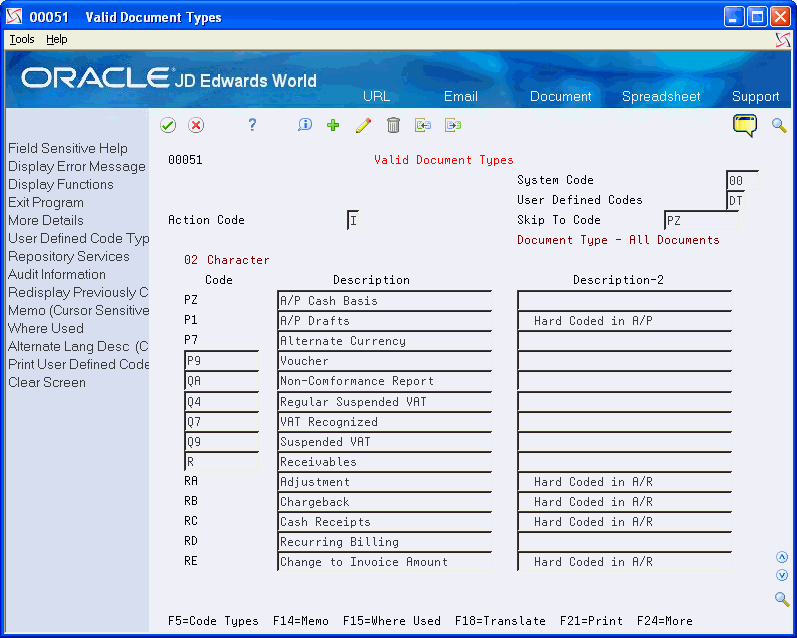Select Where Used in sidebar
This screenshot has width=797, height=638.
(x=46, y=328)
